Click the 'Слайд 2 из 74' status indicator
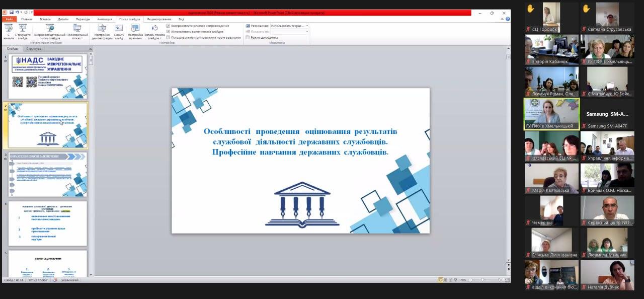 click(15, 280)
